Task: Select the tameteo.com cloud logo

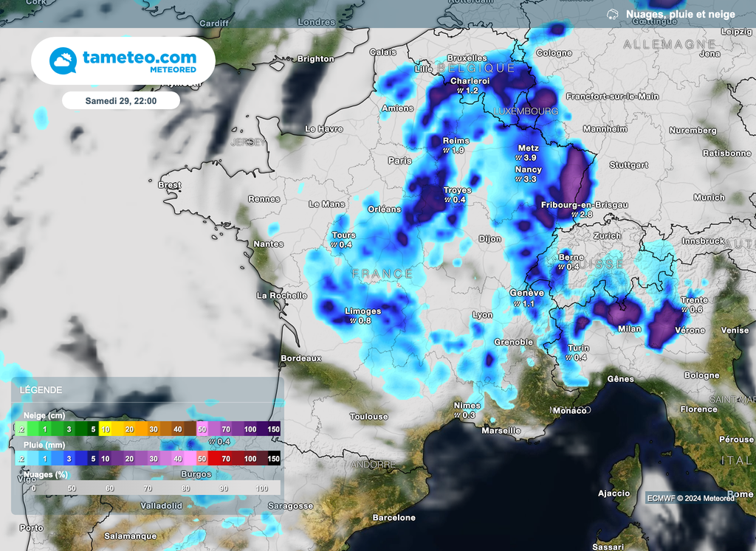Action: coord(63,59)
